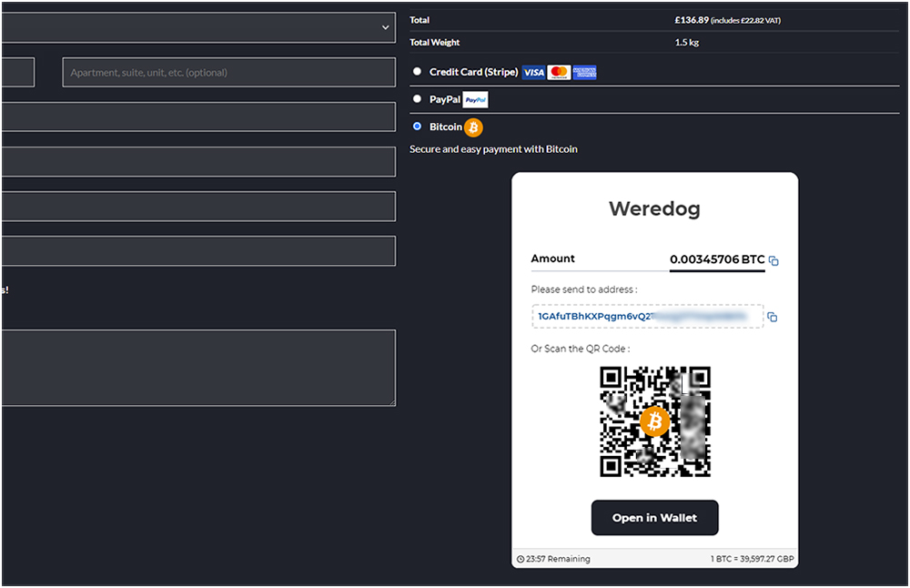Expand the dropdown at the top of the form
The height and width of the screenshot is (588, 910).
point(198,27)
